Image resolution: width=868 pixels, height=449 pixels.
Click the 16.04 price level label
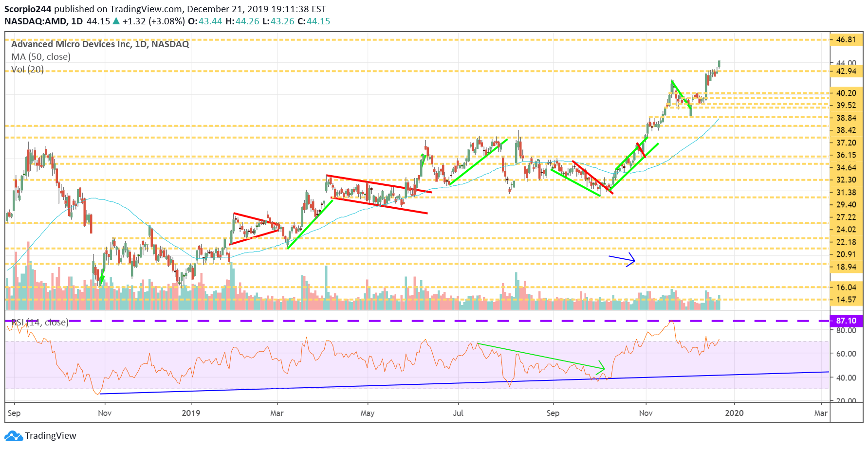click(846, 287)
